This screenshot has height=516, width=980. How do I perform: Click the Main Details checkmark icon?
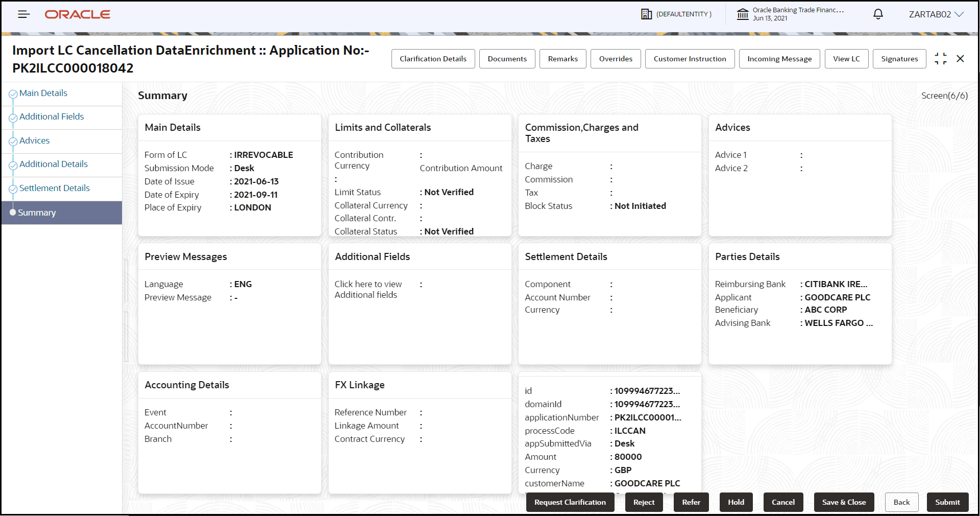(x=13, y=94)
